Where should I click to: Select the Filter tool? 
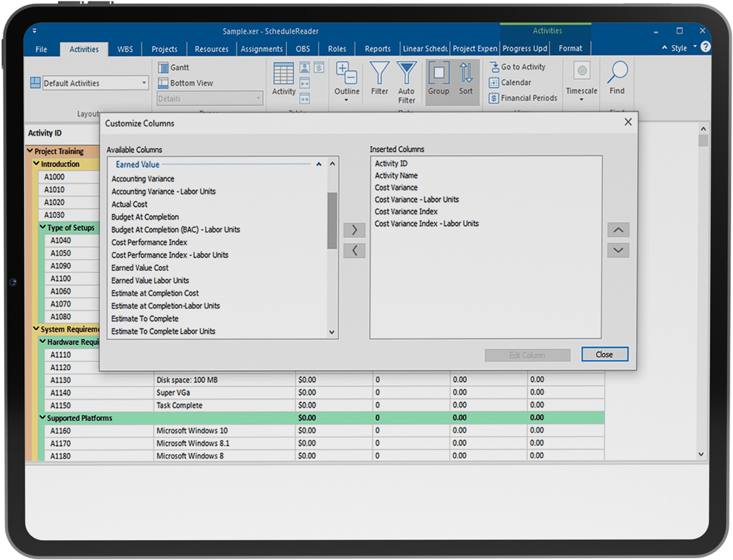tap(379, 79)
